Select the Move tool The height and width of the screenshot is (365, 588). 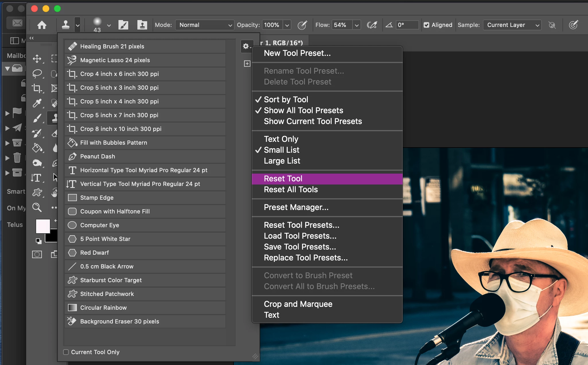click(x=37, y=59)
